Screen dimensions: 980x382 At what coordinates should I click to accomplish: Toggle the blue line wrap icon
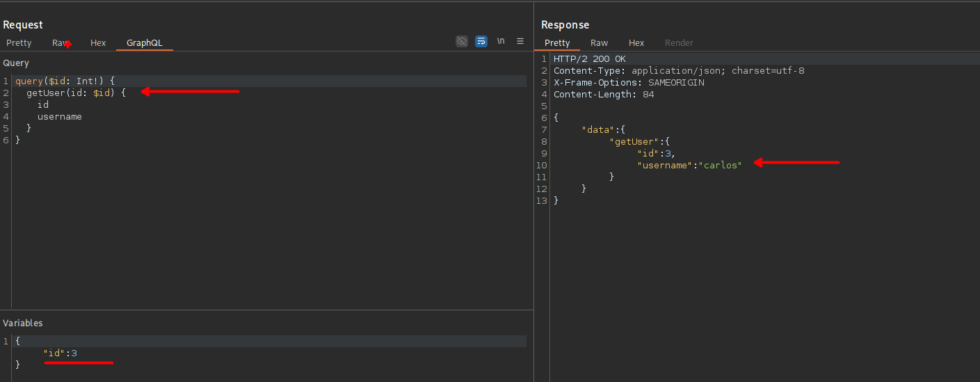(x=481, y=42)
